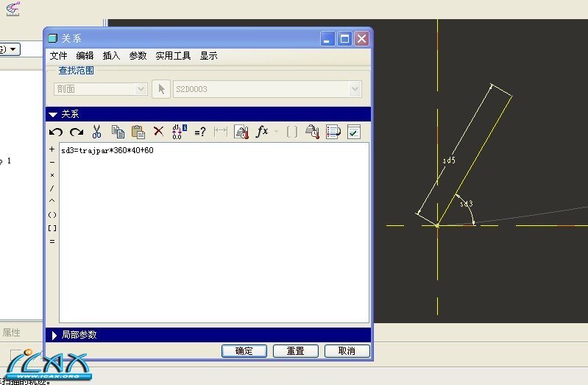
Task: Expand the 局部参数 section
Action: (x=53, y=335)
